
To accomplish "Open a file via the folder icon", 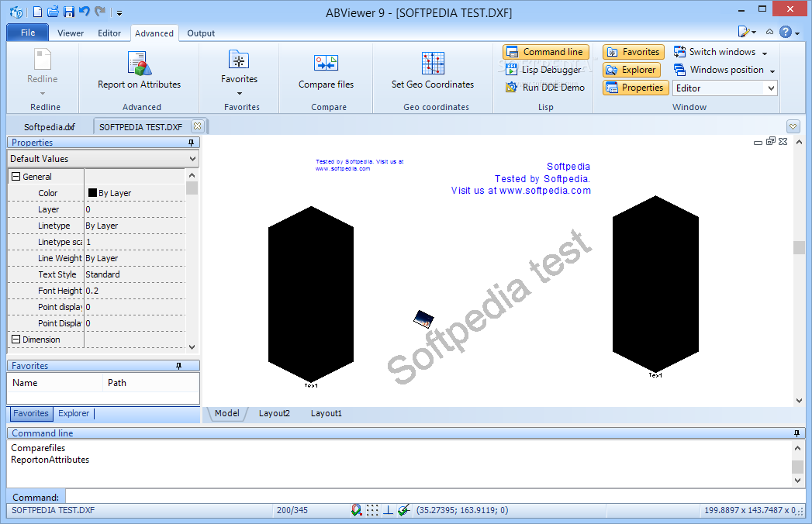I will pos(53,12).
